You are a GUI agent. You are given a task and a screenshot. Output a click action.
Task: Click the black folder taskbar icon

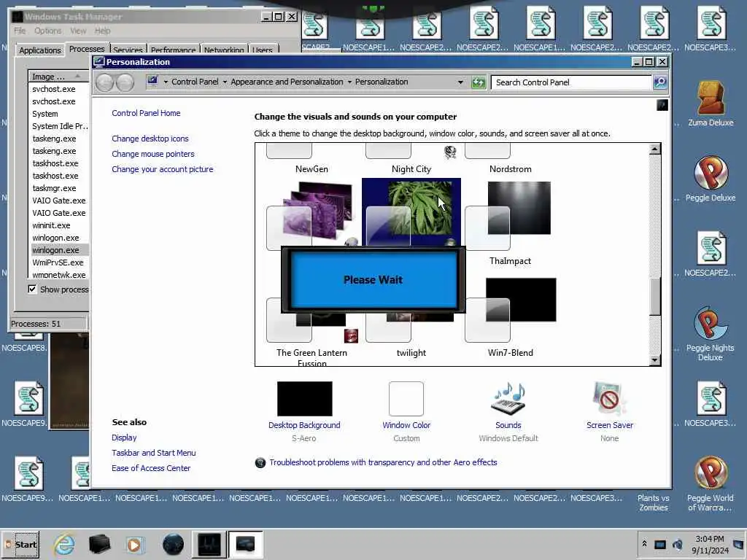click(x=99, y=544)
